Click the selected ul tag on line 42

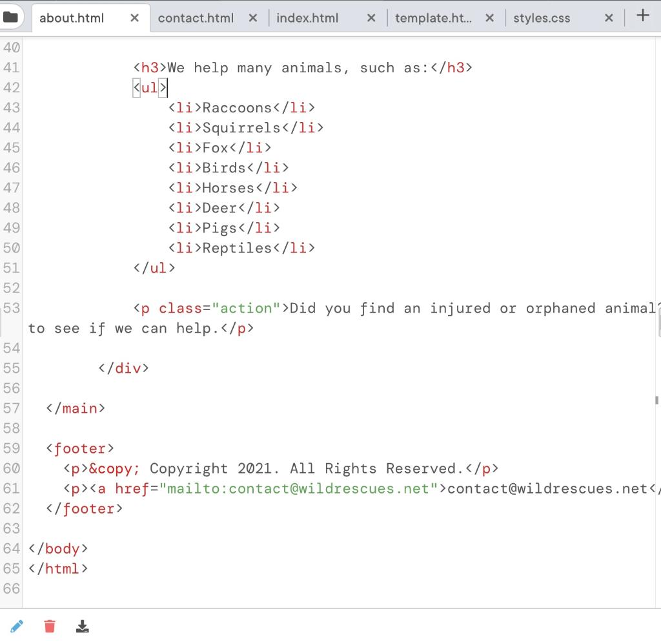pos(150,87)
